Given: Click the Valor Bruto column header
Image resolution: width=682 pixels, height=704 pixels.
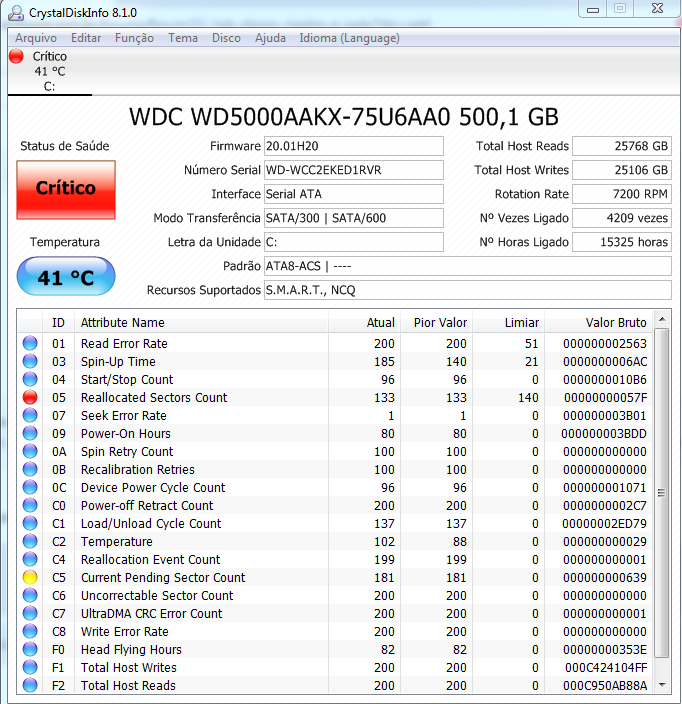Looking at the screenshot, I should 599,322.
